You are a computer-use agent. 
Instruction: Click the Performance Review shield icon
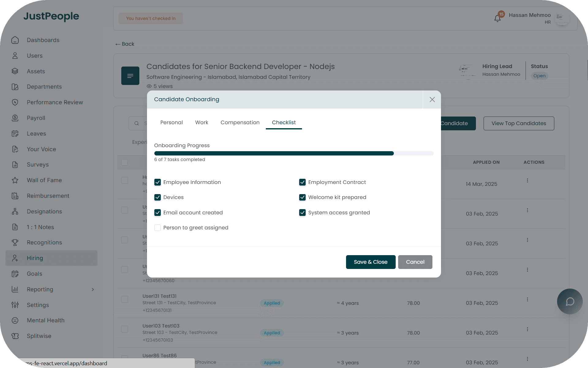coord(15,102)
